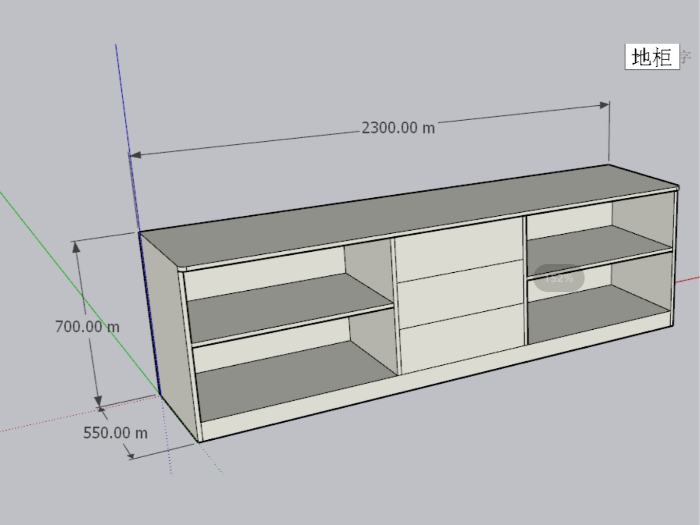Click the 地柜 text label

click(x=651, y=57)
